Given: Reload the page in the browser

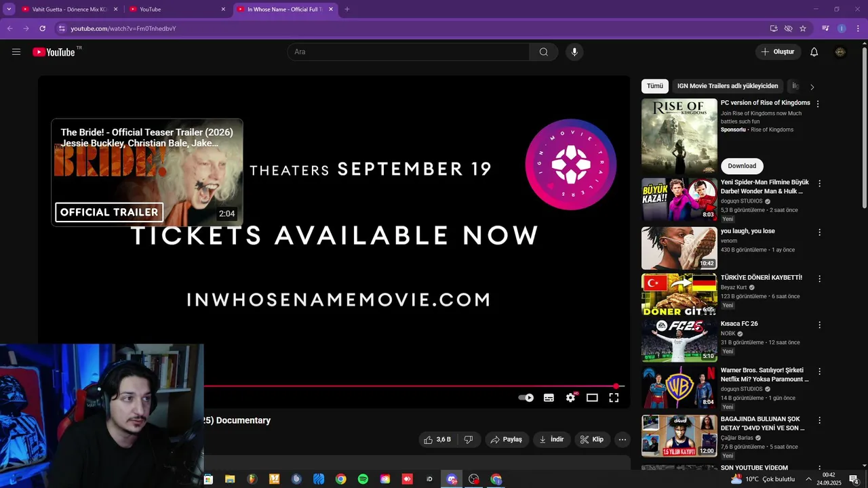Looking at the screenshot, I should click(x=42, y=28).
